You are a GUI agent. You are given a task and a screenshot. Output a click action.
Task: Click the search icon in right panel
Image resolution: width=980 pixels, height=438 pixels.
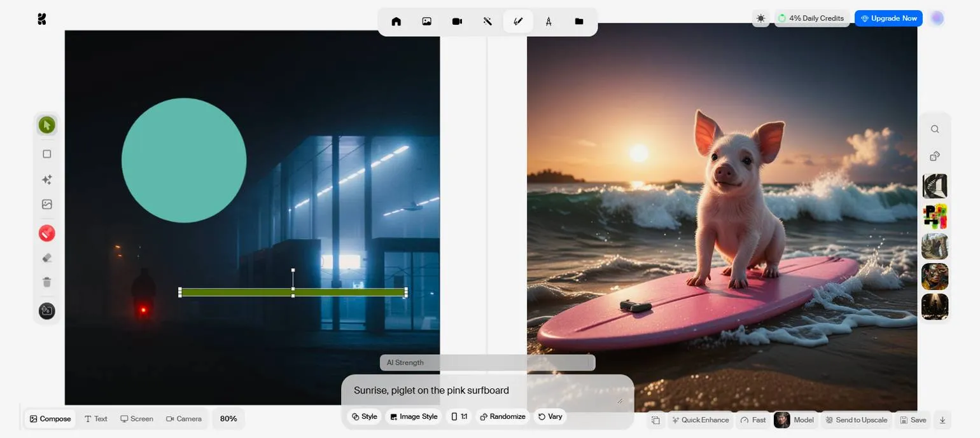point(935,129)
